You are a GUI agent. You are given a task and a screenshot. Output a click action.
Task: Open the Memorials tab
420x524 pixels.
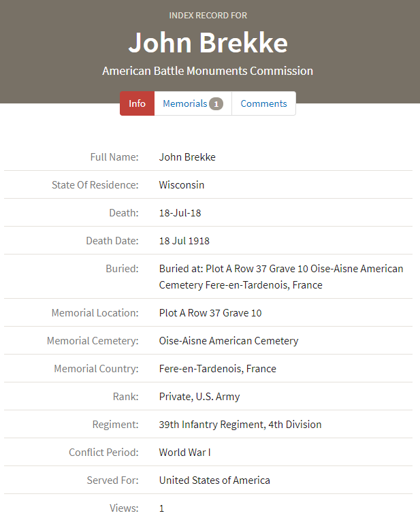[x=185, y=103]
